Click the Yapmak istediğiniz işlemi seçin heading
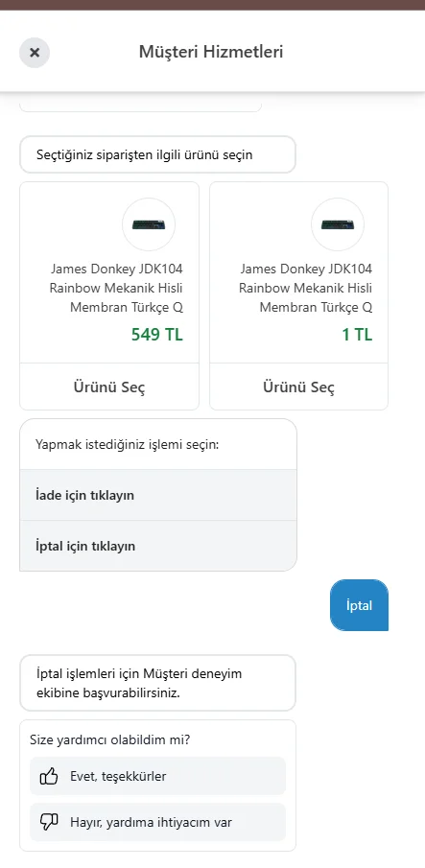Viewport: 425px width, 868px height. tap(128, 444)
